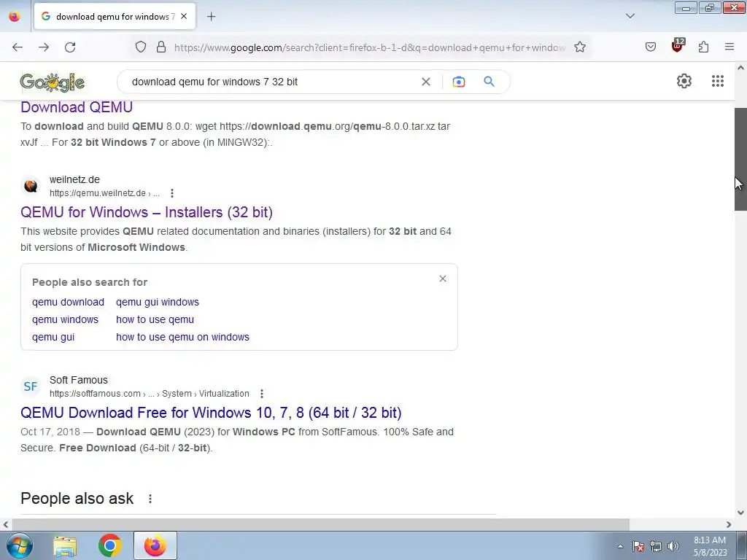Focus the browser address bar

point(370,47)
